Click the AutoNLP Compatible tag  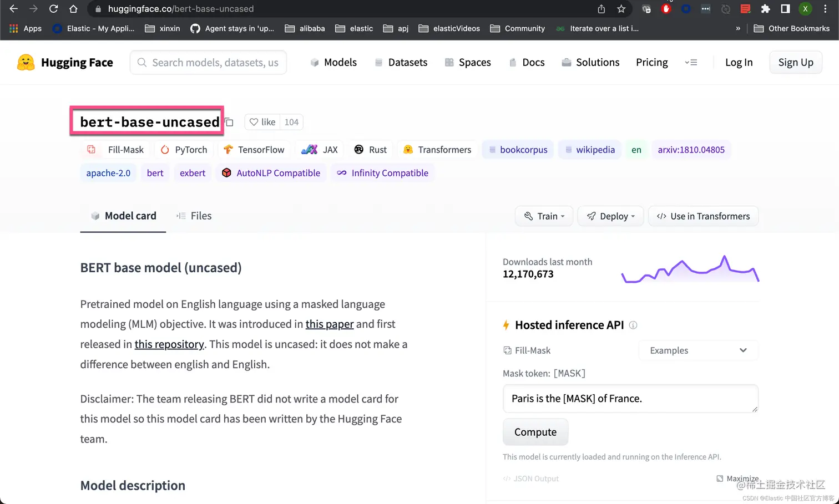(271, 173)
